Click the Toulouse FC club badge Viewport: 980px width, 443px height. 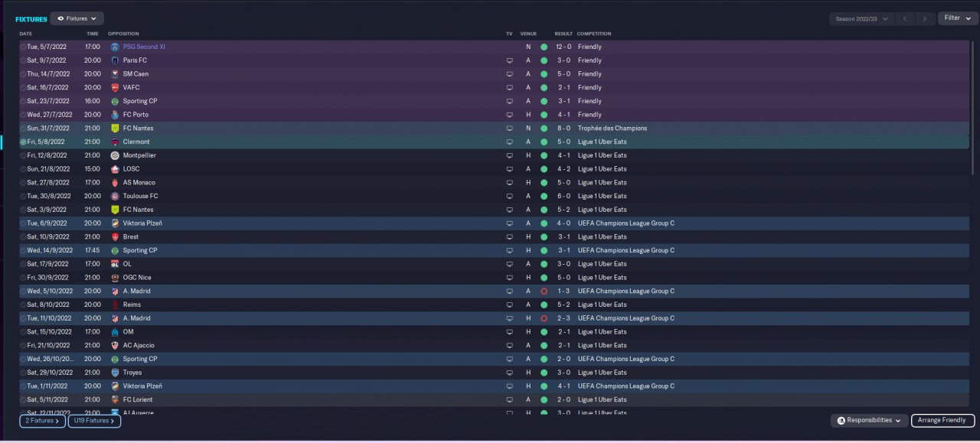point(115,196)
